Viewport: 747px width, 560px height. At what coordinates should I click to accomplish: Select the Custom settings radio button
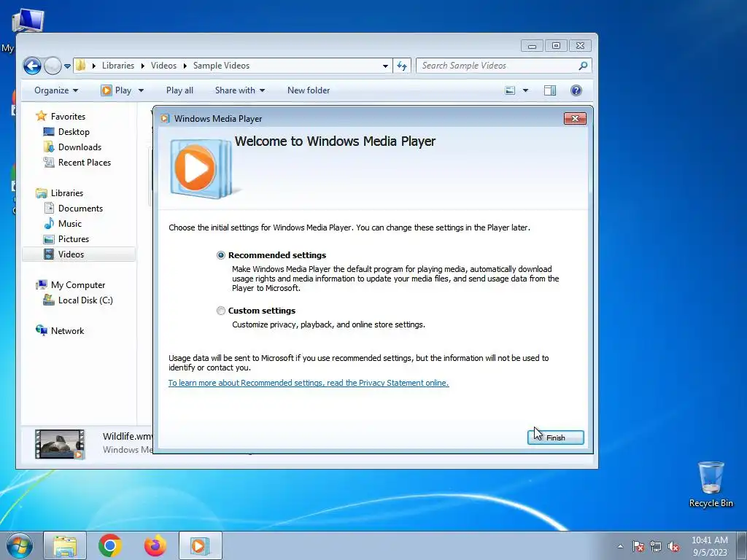pos(220,311)
